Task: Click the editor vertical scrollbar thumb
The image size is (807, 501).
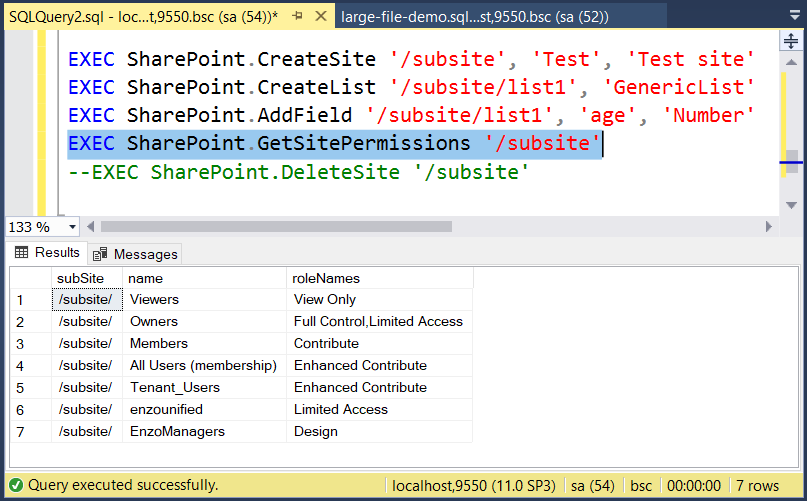Action: pyautogui.click(x=792, y=162)
